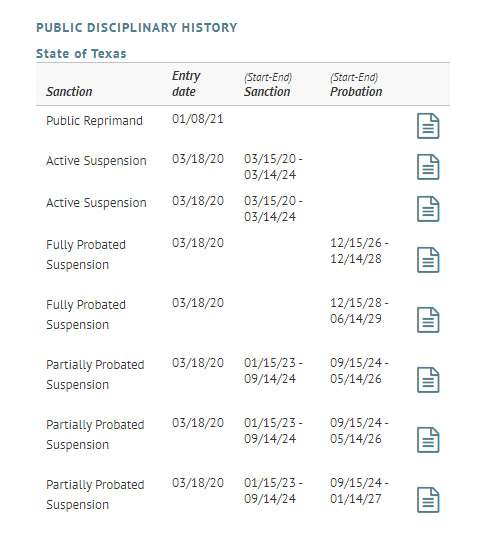Click the Public Disciplinary History heading

pos(137,28)
